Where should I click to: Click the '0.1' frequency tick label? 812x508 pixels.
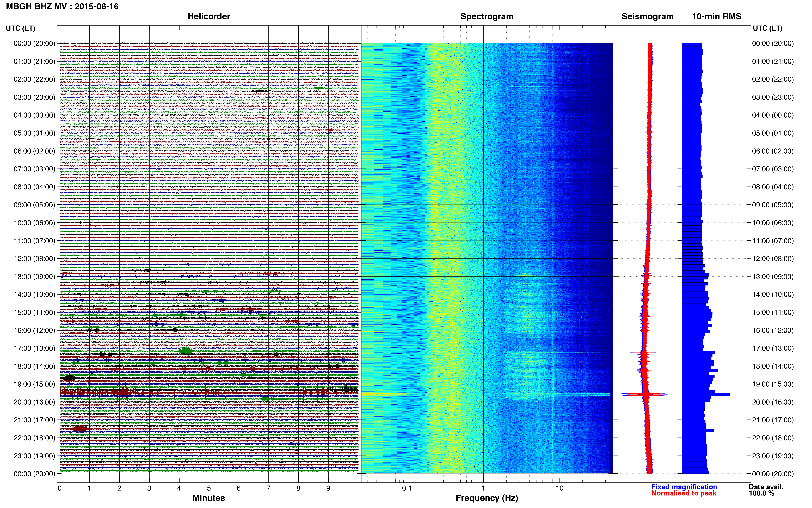tap(407, 488)
